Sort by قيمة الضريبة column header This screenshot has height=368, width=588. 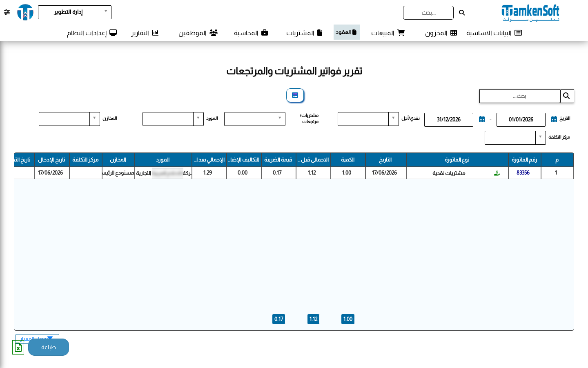coord(278,160)
